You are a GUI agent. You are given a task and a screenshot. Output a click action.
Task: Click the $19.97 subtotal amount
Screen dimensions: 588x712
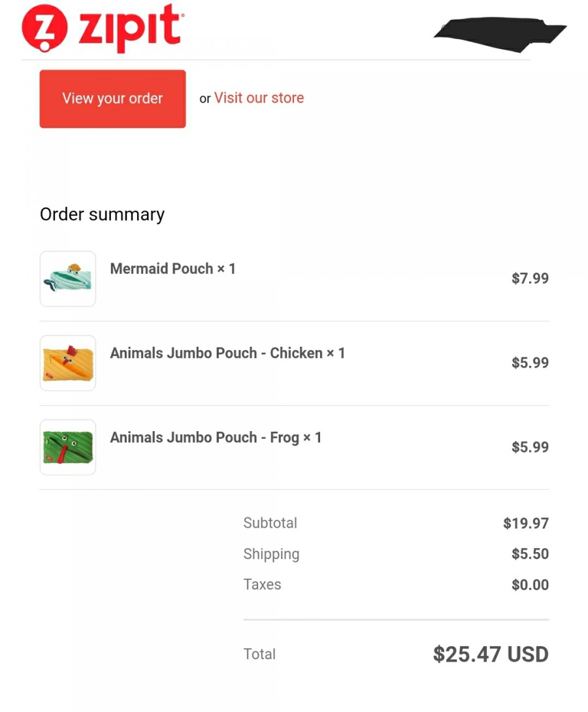526,523
